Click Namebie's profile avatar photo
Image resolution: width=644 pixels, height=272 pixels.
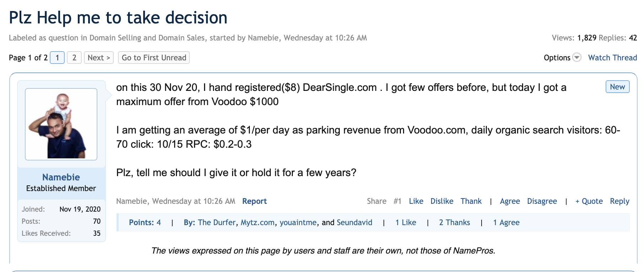click(x=61, y=124)
